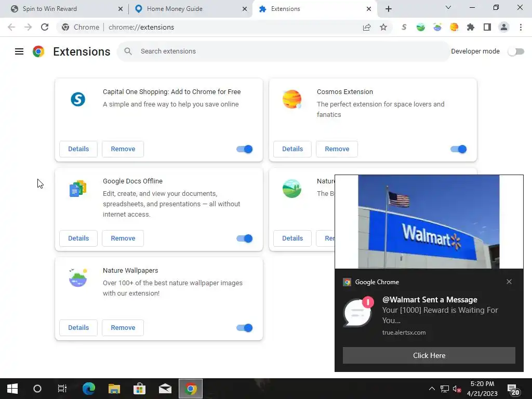Click the Nature extension hills logo in card
This screenshot has width=532, height=399.
[x=292, y=189]
